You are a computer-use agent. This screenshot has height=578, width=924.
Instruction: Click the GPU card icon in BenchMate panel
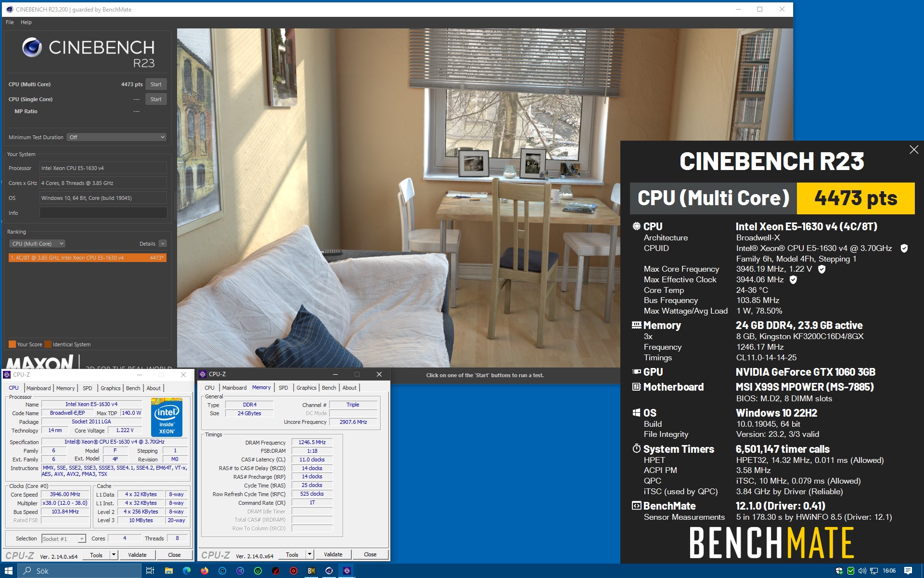(636, 372)
